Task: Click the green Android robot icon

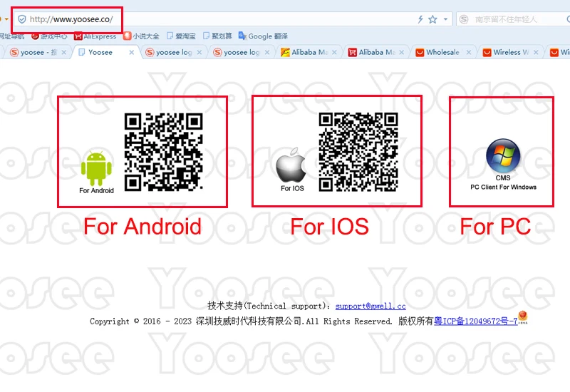Action: pyautogui.click(x=96, y=168)
